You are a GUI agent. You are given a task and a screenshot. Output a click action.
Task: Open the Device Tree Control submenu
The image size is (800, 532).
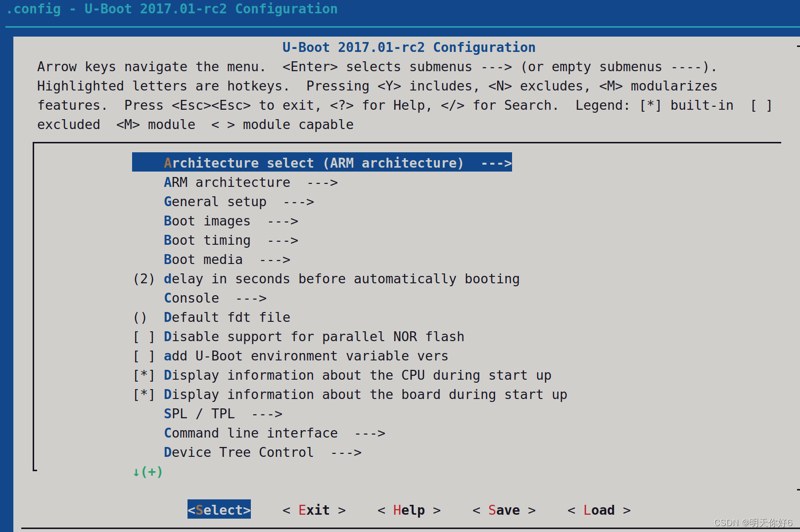(263, 452)
